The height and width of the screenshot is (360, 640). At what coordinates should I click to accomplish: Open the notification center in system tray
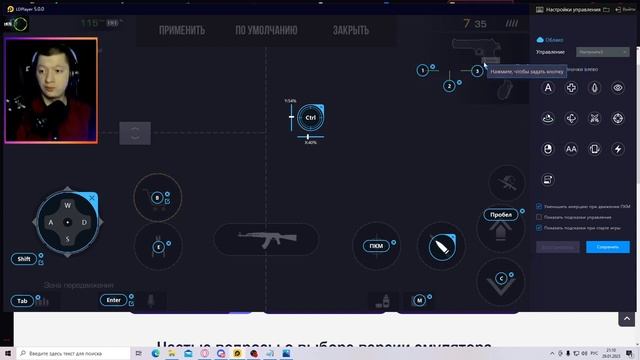[629, 353]
